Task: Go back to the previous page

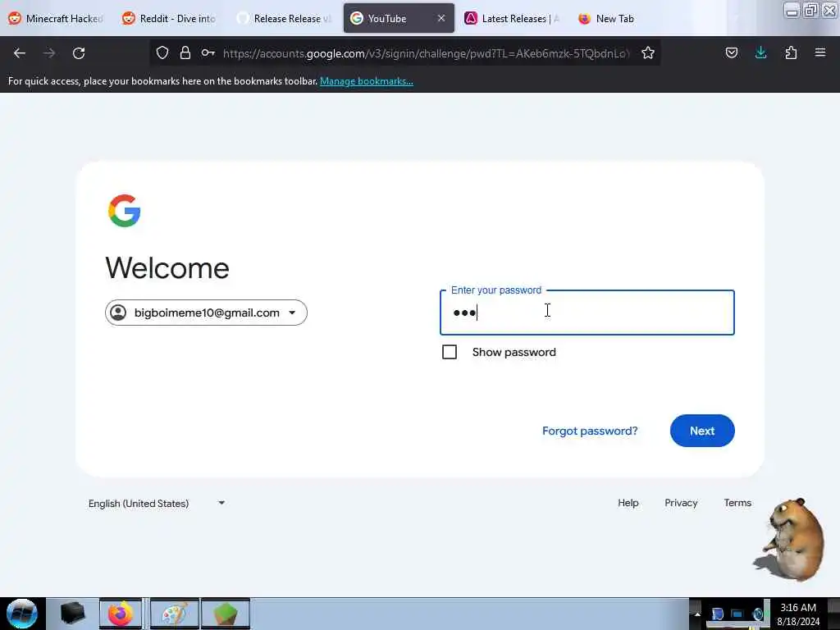Action: (20, 53)
